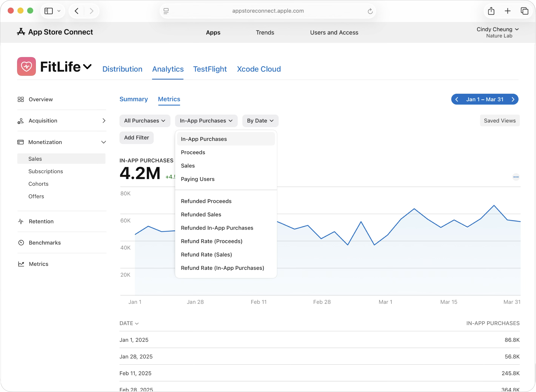Open the All Purchases dropdown
Viewport: 536px width, 392px height.
tap(145, 121)
